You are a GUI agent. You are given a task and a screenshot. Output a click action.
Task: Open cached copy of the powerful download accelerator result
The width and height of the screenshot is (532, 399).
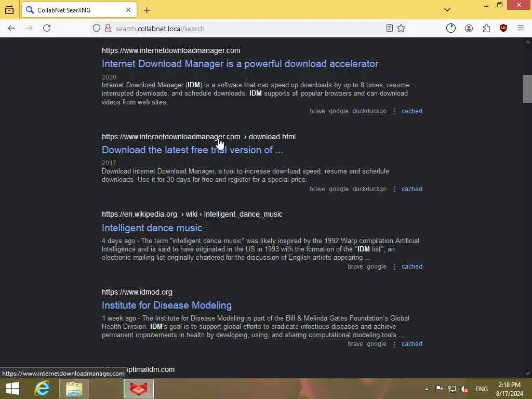coord(412,111)
